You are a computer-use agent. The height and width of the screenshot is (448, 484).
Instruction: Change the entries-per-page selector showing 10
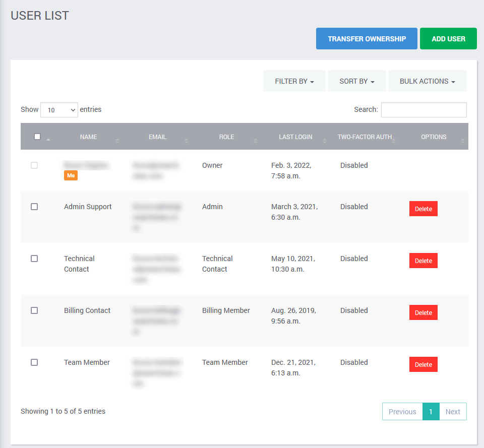tap(59, 110)
